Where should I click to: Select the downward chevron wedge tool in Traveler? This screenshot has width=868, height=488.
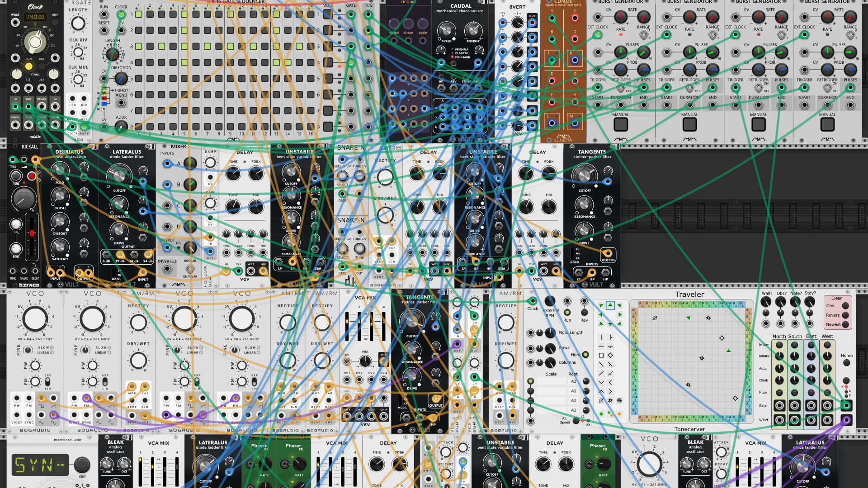[x=601, y=382]
